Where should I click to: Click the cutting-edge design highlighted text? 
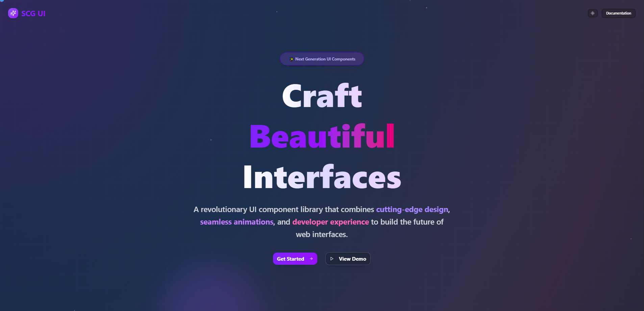[x=412, y=209]
